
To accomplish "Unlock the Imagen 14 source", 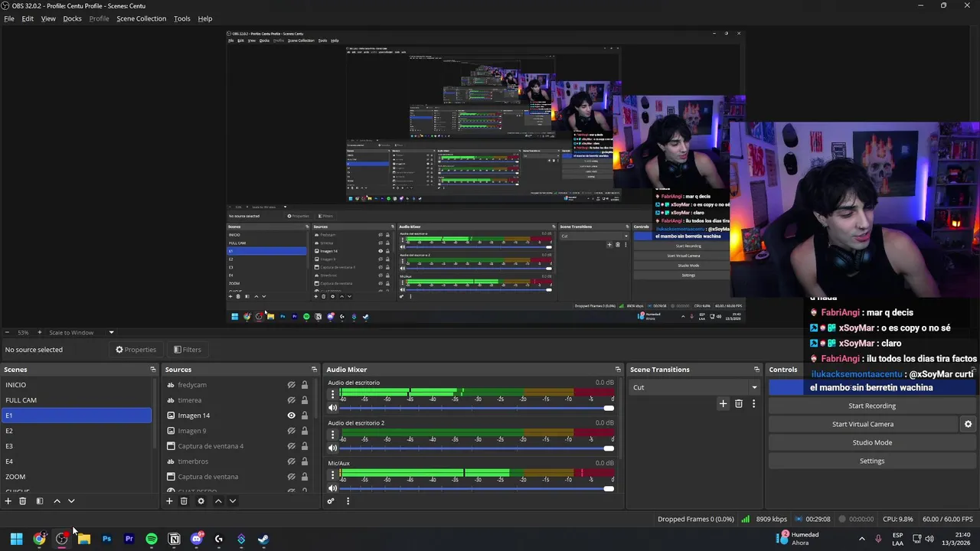I will (x=304, y=416).
